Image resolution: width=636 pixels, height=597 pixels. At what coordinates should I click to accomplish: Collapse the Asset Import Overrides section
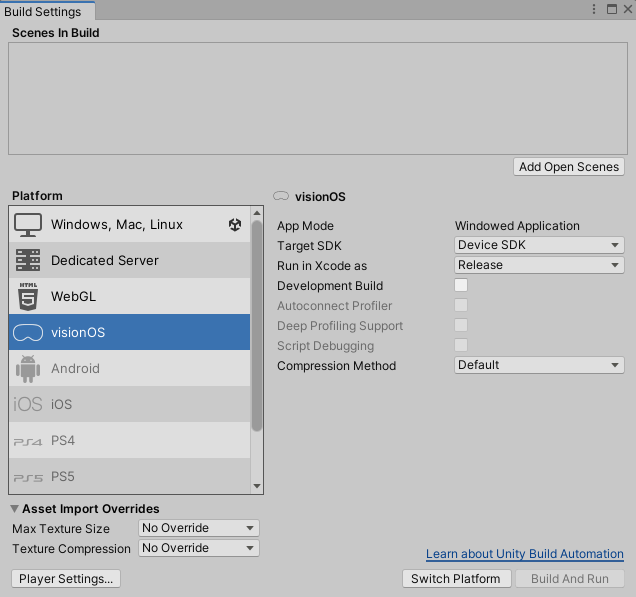[x=15, y=509]
